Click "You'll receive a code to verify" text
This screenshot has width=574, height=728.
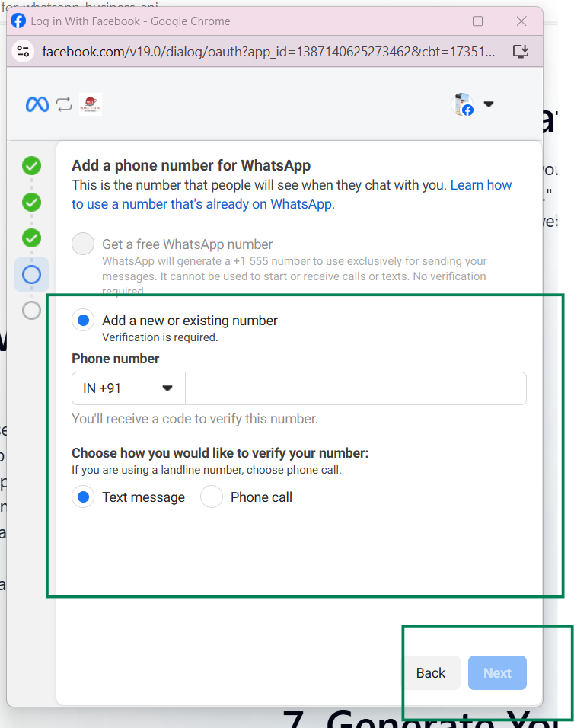pyautogui.click(x=195, y=419)
